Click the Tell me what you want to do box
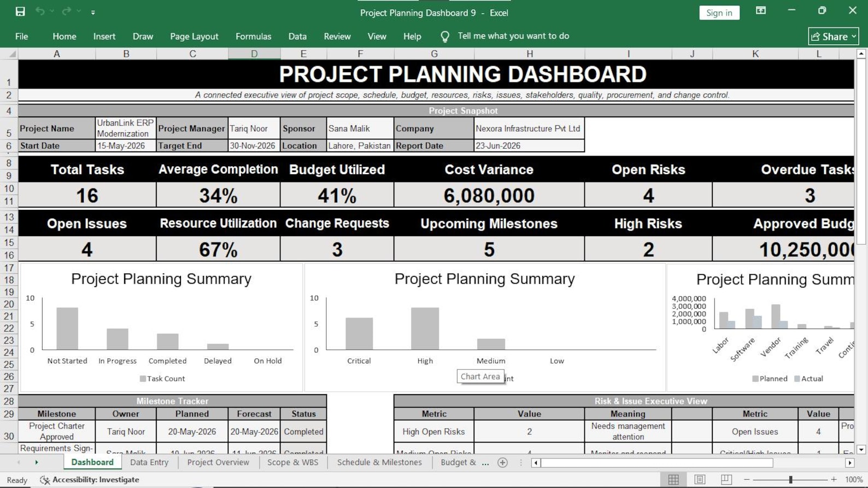The image size is (868, 488). [x=513, y=36]
